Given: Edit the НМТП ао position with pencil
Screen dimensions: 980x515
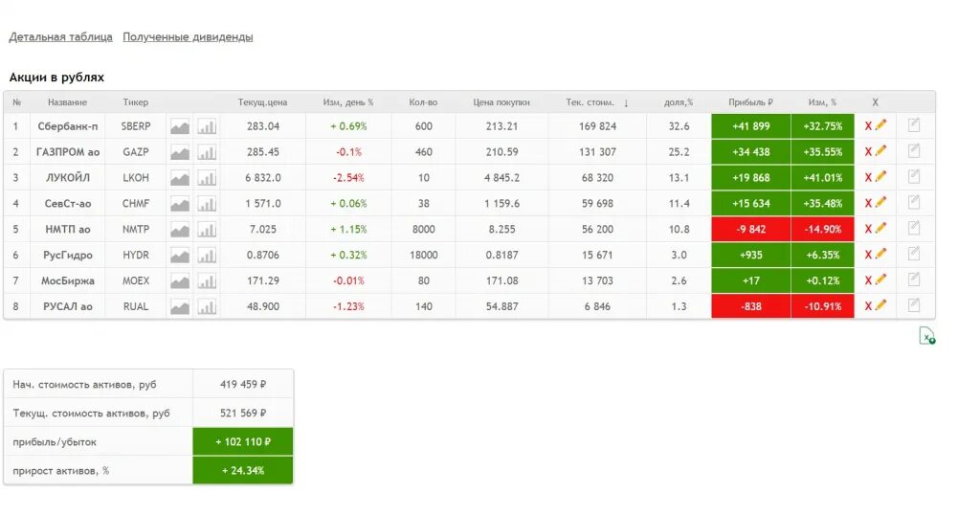Looking at the screenshot, I should click(880, 229).
